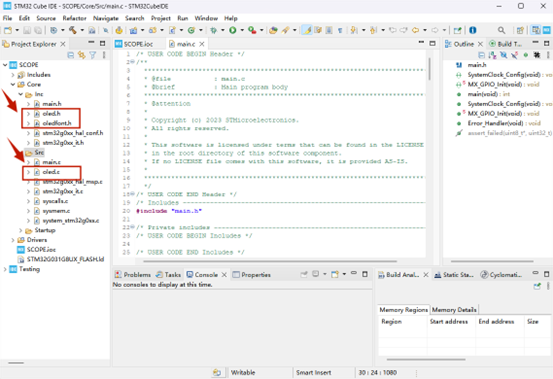Image resolution: width=553 pixels, height=379 pixels.
Task: Open Project Explorer view menu dots
Action: pyautogui.click(x=104, y=55)
